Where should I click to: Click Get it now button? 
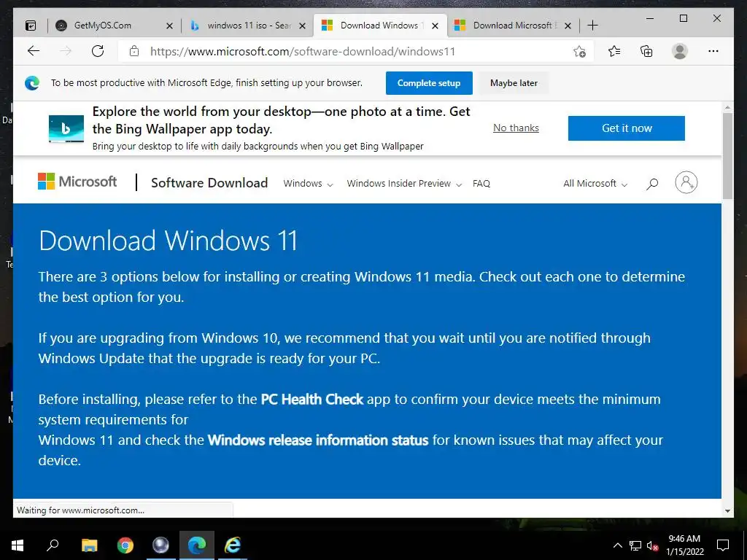(x=627, y=128)
